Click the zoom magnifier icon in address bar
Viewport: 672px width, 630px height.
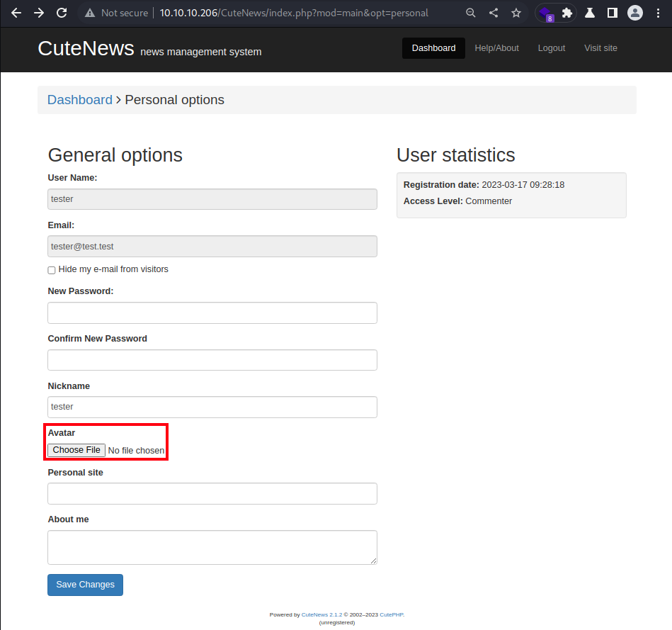(x=471, y=13)
